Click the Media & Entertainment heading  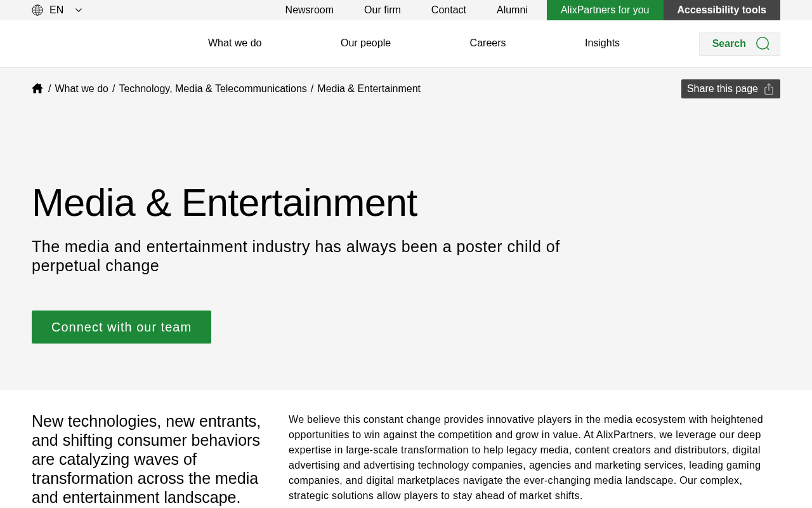(x=225, y=203)
